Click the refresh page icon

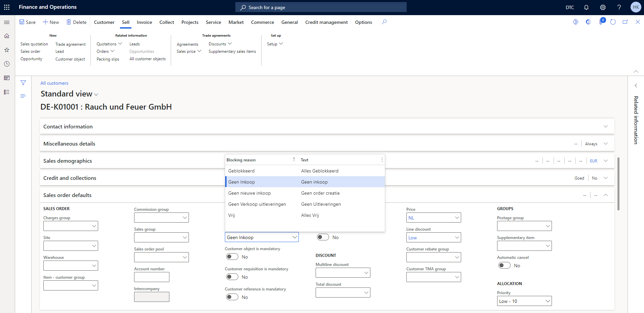[x=613, y=22]
